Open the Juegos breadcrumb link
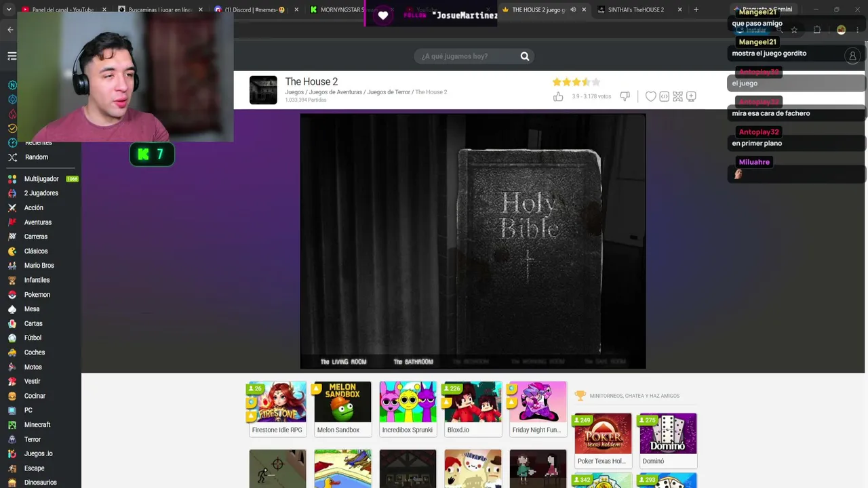 [x=294, y=92]
